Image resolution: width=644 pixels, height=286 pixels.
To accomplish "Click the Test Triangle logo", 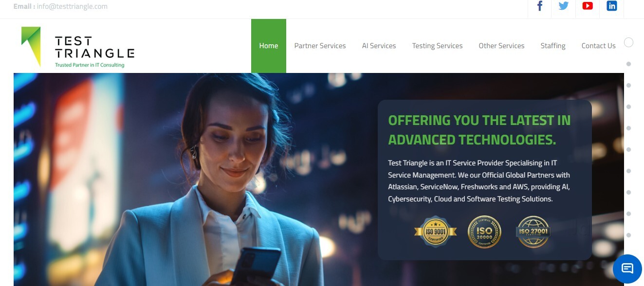I will pyautogui.click(x=78, y=47).
